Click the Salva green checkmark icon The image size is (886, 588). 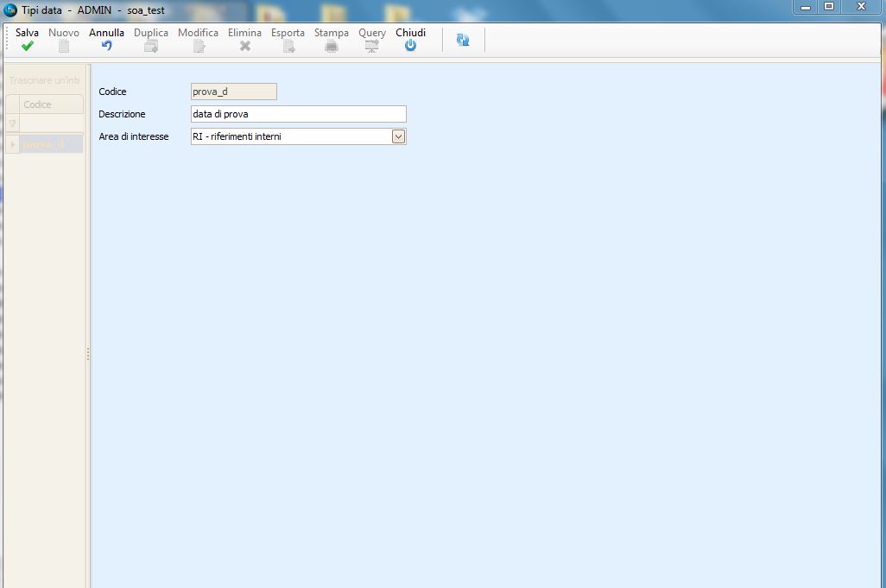[27, 47]
